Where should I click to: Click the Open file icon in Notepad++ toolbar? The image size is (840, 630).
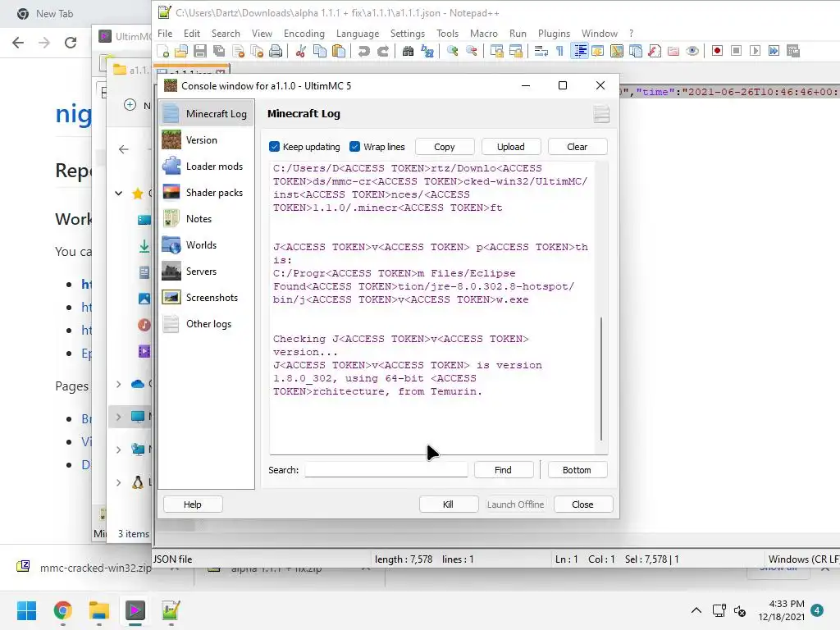(x=181, y=51)
